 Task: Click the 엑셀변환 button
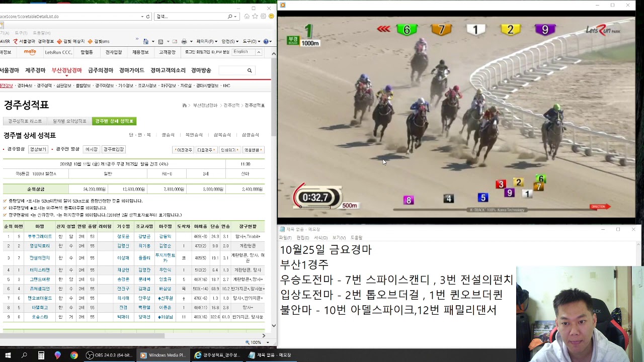253,150
